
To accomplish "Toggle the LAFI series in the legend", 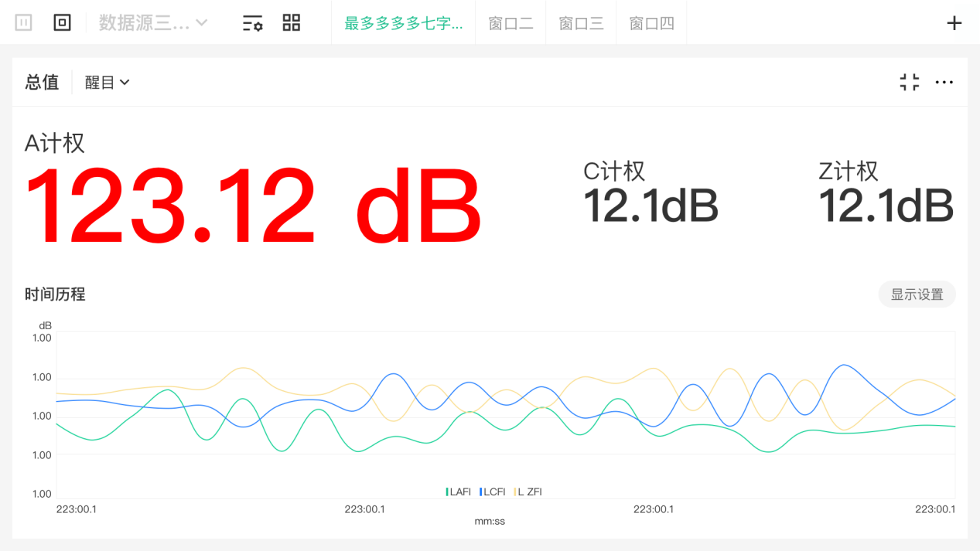I will pyautogui.click(x=459, y=491).
